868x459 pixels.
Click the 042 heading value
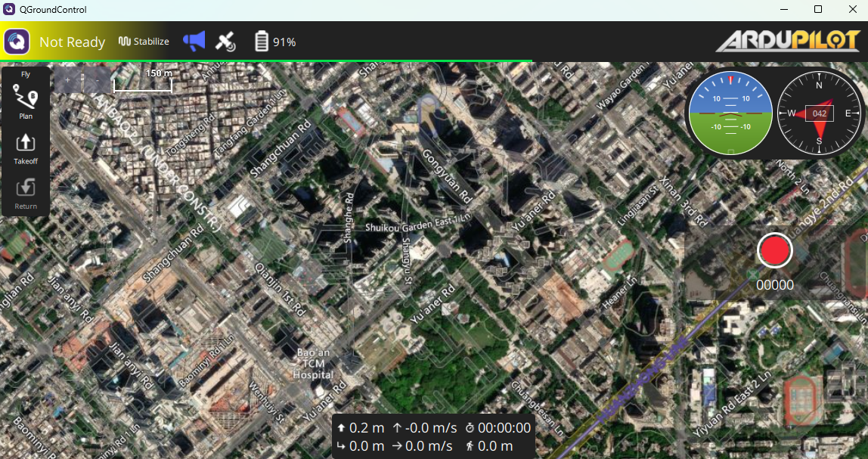[820, 113]
